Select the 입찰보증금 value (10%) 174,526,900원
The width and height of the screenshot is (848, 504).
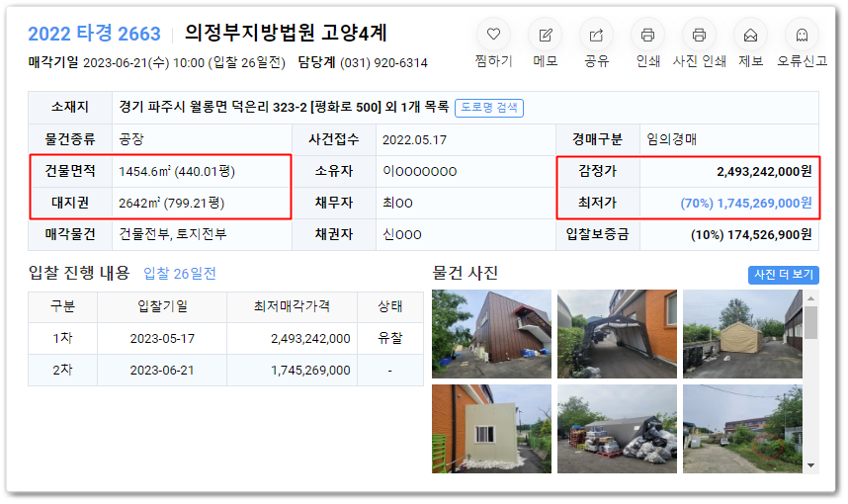[751, 234]
